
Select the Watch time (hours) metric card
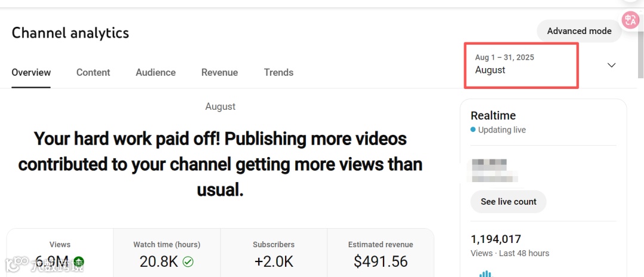tap(167, 253)
